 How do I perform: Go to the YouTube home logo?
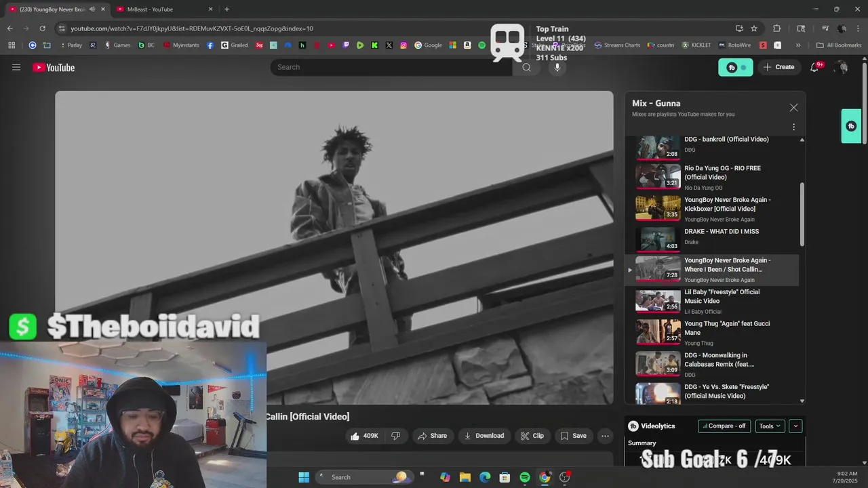click(54, 67)
